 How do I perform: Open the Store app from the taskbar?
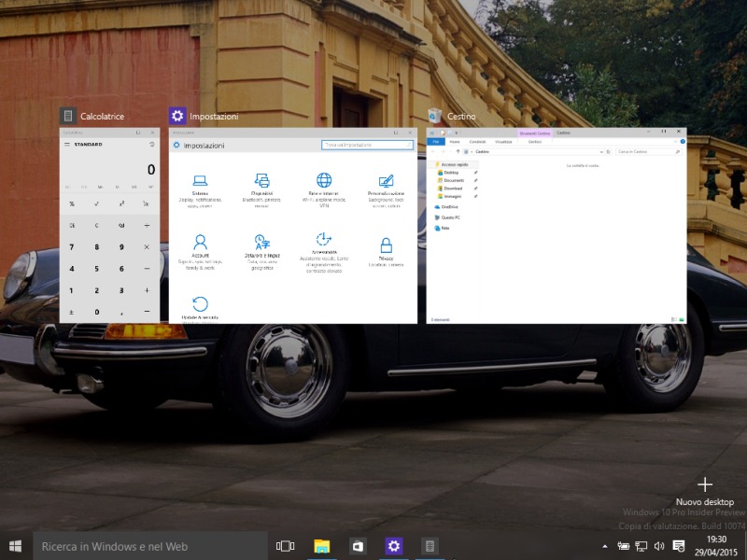(357, 546)
